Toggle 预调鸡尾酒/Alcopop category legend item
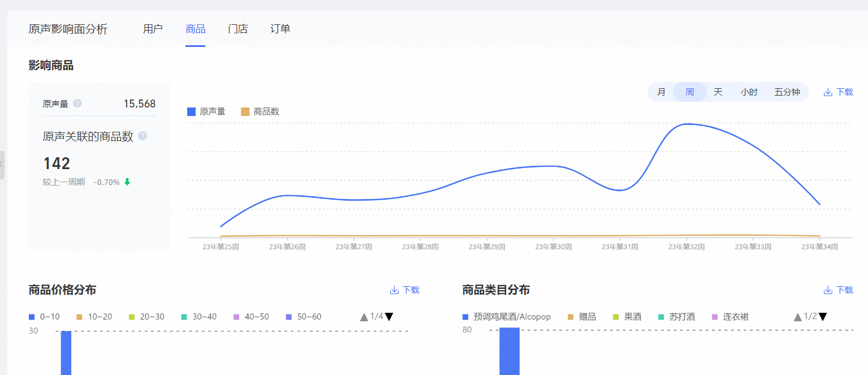 [507, 317]
